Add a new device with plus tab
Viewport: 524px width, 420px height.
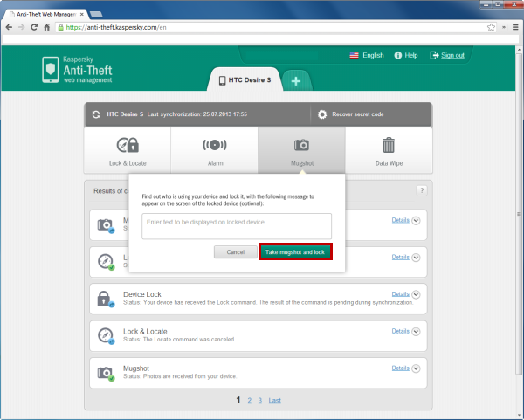pyautogui.click(x=296, y=81)
